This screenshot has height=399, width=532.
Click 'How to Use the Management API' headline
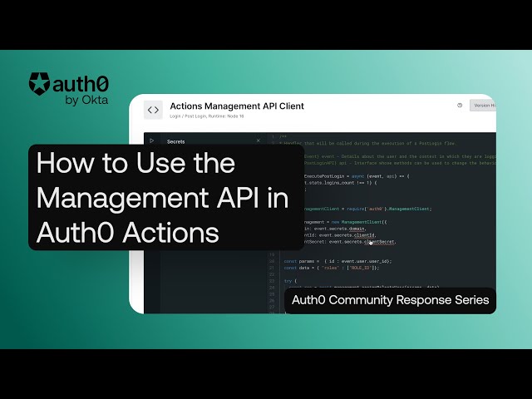tap(163, 198)
